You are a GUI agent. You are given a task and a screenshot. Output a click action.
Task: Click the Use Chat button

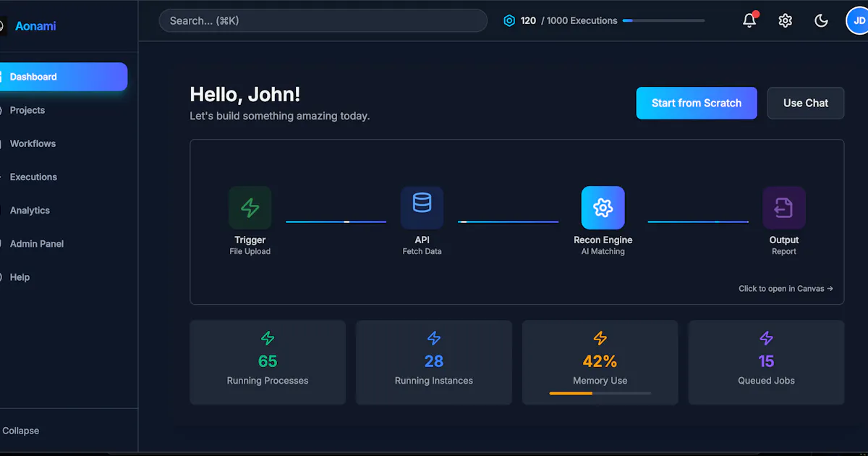pos(806,103)
